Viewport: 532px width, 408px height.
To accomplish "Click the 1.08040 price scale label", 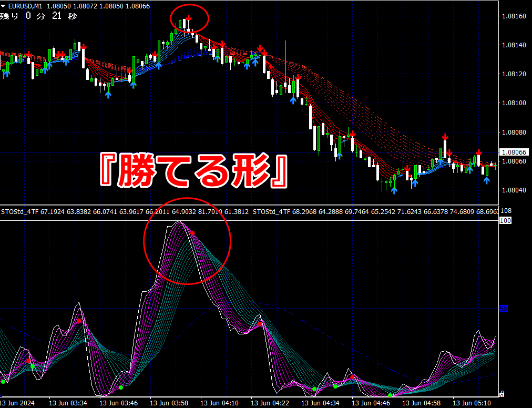I will pos(514,190).
